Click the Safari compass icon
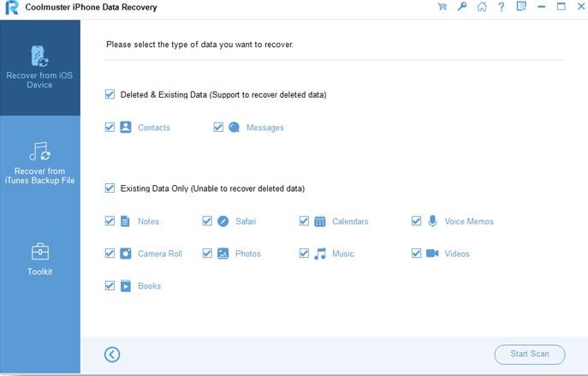 223,221
